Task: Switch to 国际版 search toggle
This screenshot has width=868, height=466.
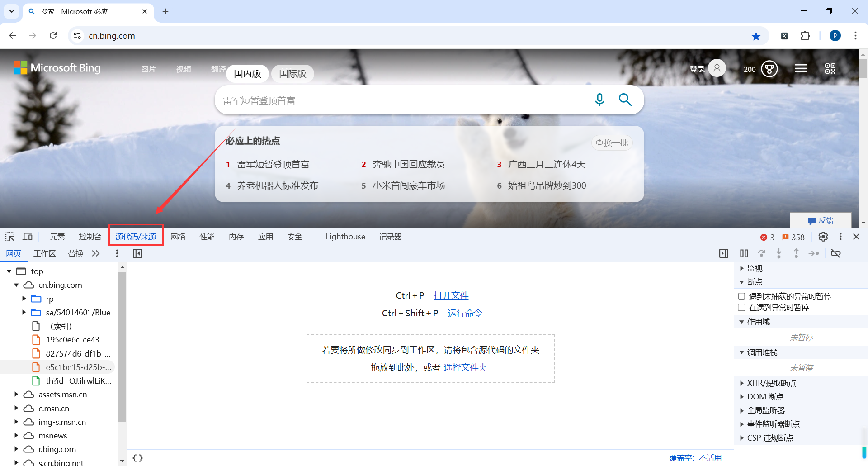Action: coord(292,74)
